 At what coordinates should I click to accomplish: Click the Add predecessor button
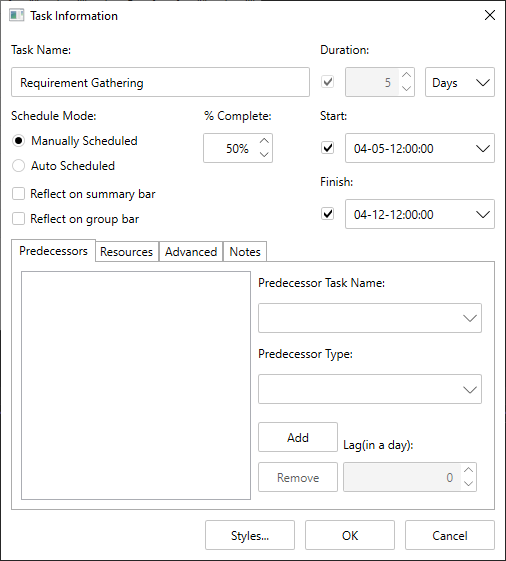click(x=298, y=437)
